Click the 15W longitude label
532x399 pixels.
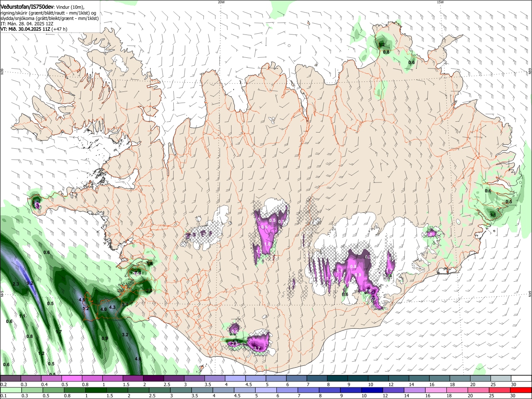tap(440, 2)
